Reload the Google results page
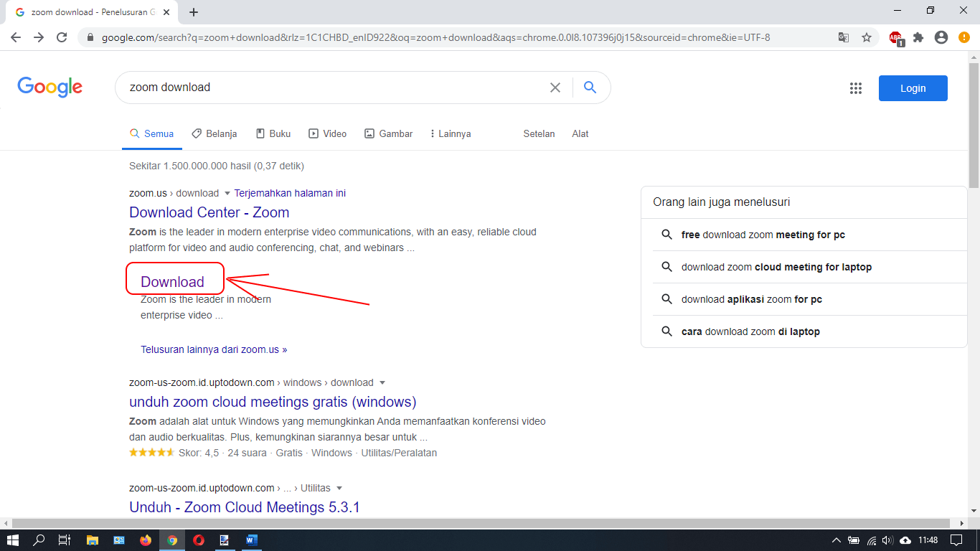 pos(62,37)
